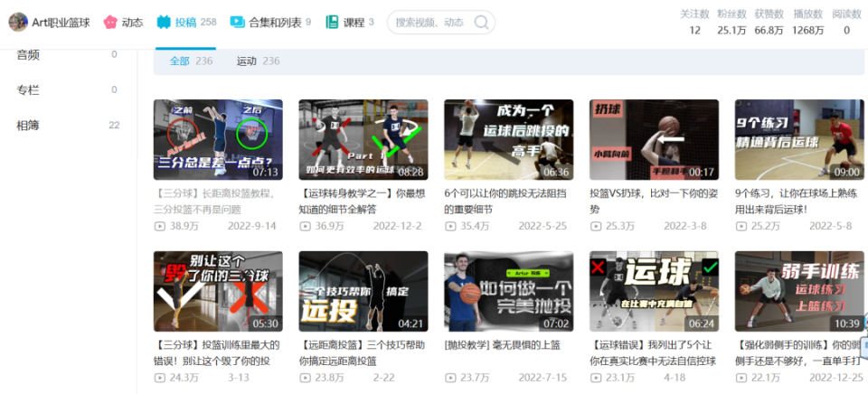The width and height of the screenshot is (868, 394).
Task: Open the 三分总是差一点点 video thumbnail
Action: tap(218, 140)
